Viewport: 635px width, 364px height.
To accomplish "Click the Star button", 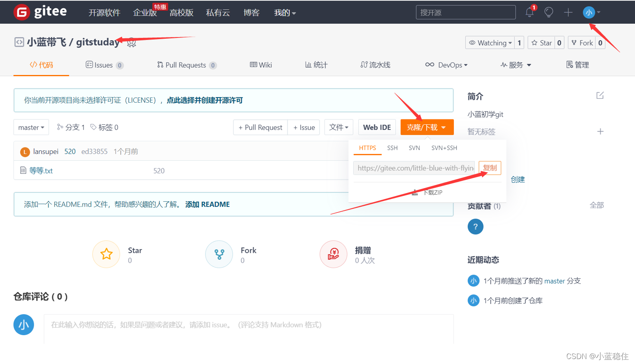I will [541, 43].
